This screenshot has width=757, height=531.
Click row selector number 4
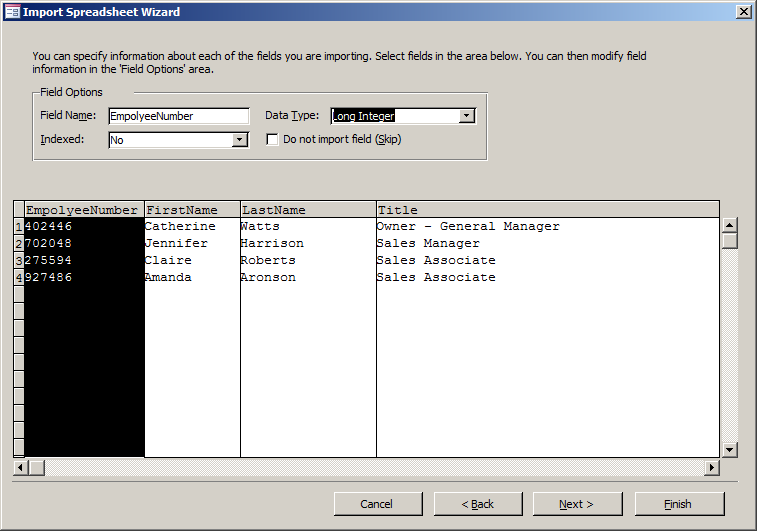19,277
